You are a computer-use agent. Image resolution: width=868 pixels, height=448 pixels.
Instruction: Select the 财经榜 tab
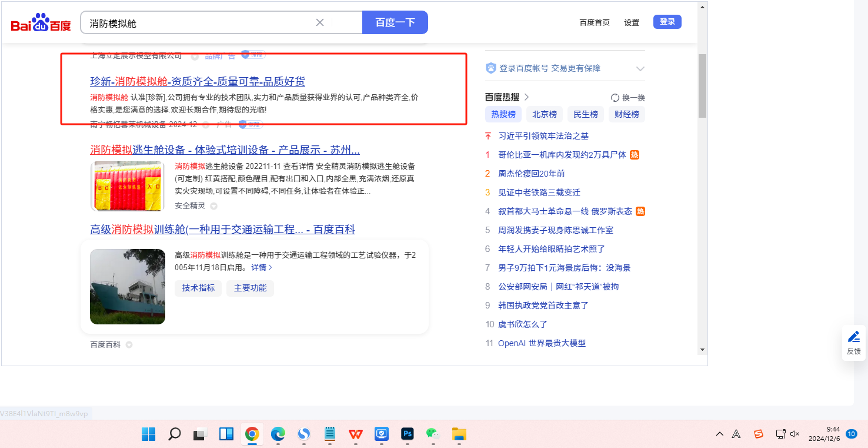626,114
